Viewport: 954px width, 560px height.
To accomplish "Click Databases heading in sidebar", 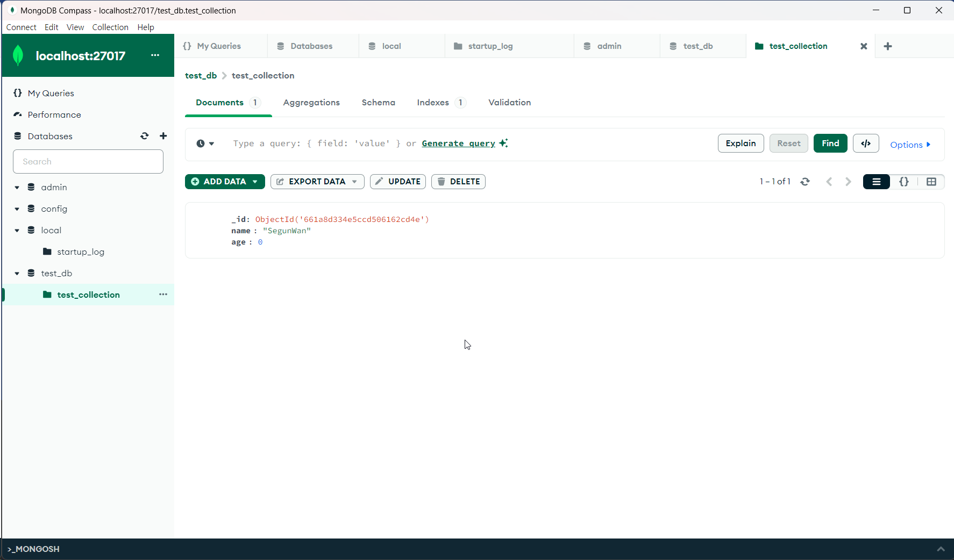I will [x=50, y=136].
